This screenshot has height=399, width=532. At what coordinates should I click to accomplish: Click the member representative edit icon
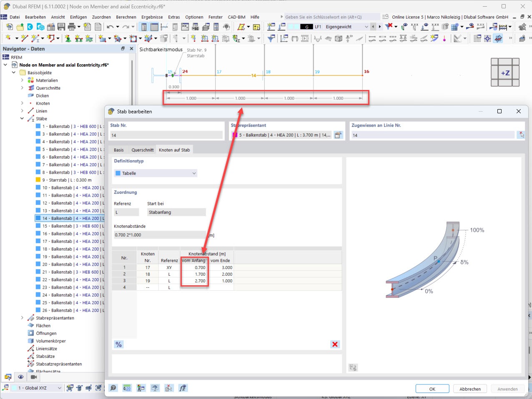point(338,135)
